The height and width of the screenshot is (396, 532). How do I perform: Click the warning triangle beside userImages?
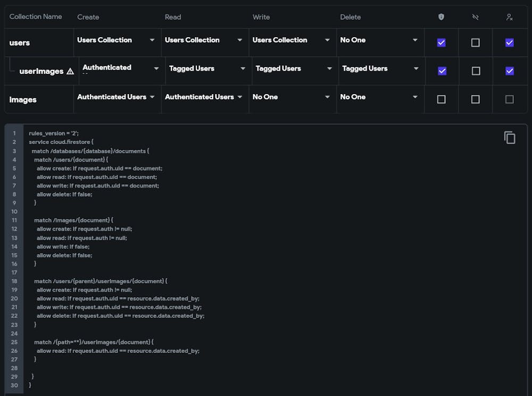click(x=70, y=71)
